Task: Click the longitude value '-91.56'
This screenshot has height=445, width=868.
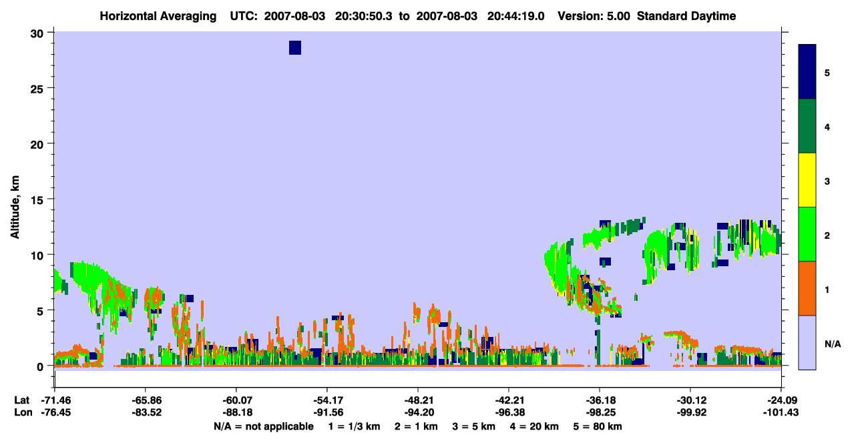Action: (327, 412)
